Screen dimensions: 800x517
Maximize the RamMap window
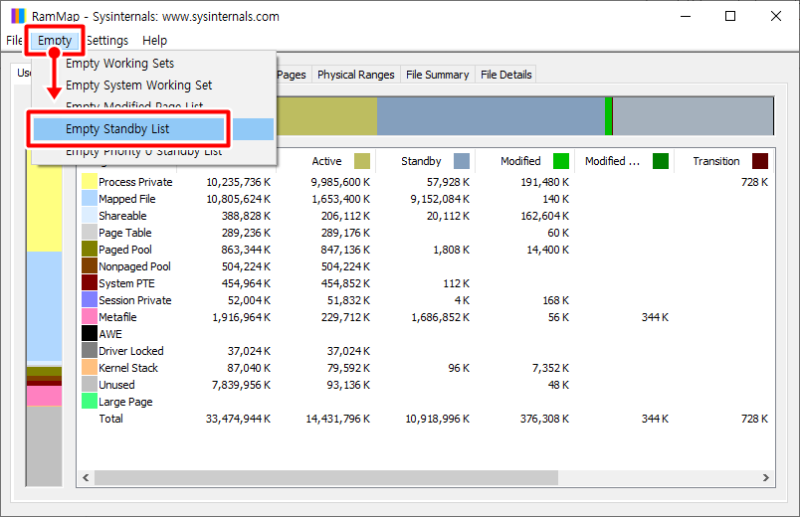[x=730, y=16]
